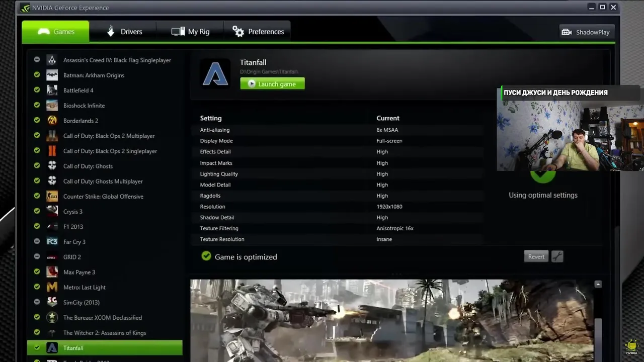Click the Call of Duty: Ghosts skull icon
This screenshot has width=644, height=362.
coord(52,166)
